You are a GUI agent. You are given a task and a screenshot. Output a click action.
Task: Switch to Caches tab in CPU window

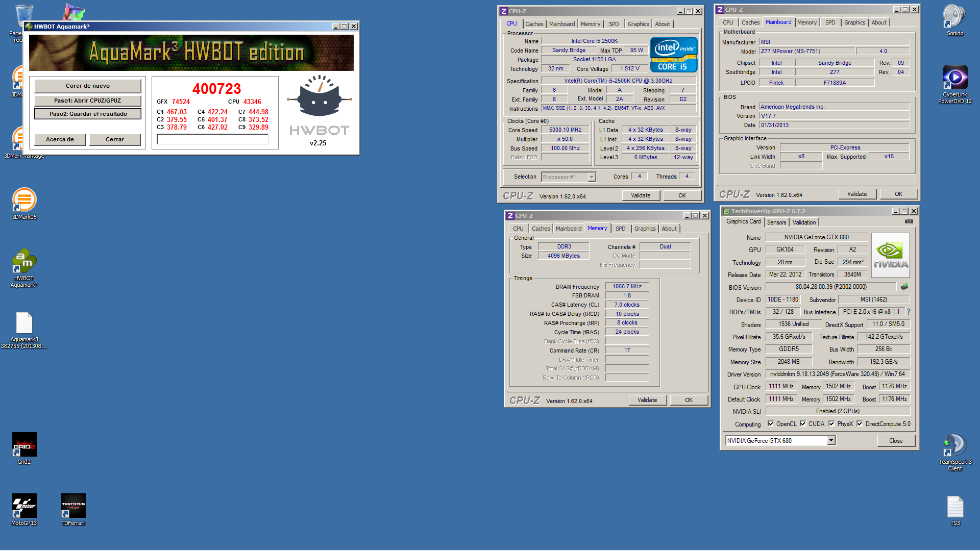coord(534,24)
